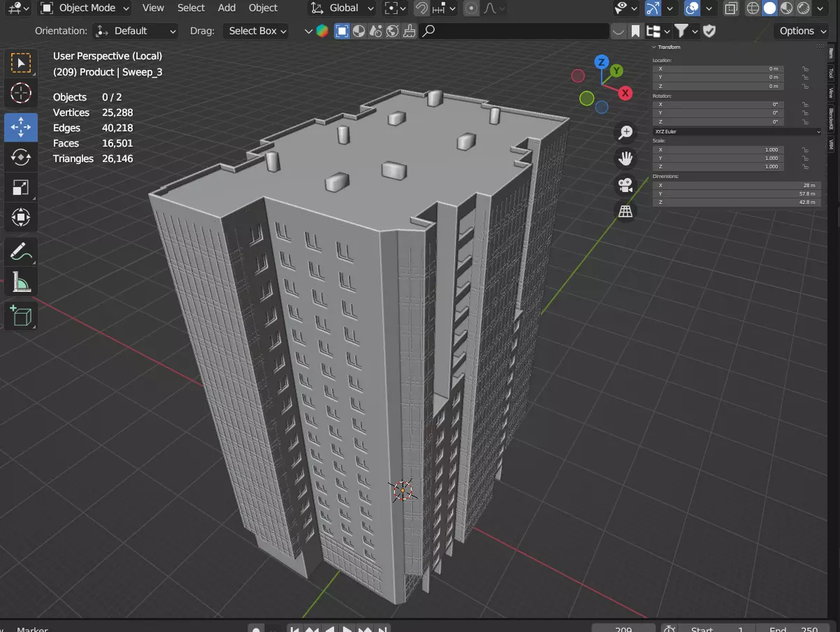This screenshot has width=840, height=632.
Task: Click the shapes icon in outliner header
Action: point(376,31)
